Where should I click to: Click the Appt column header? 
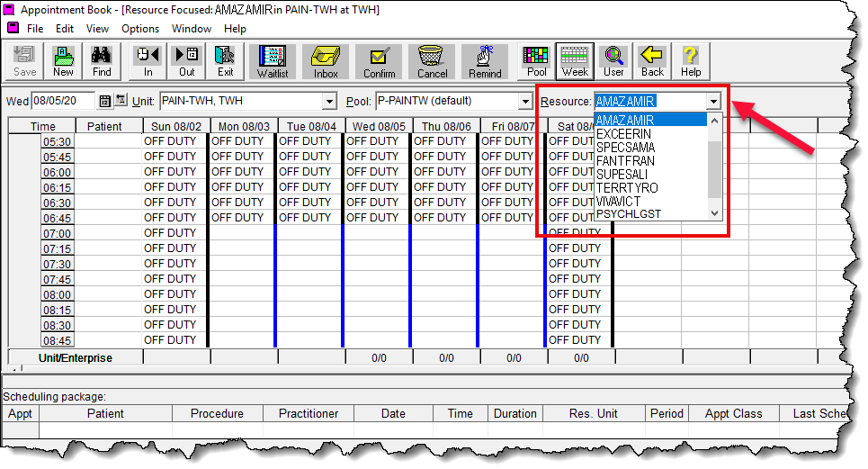pyautogui.click(x=20, y=413)
